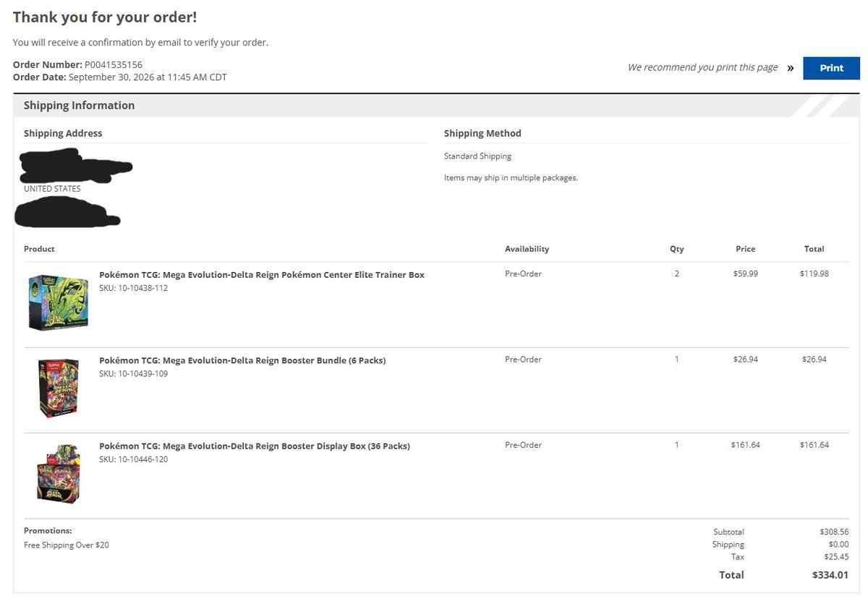Open the Booster Display Box product thumbnail
Screen dimensions: 868x604
[58, 474]
